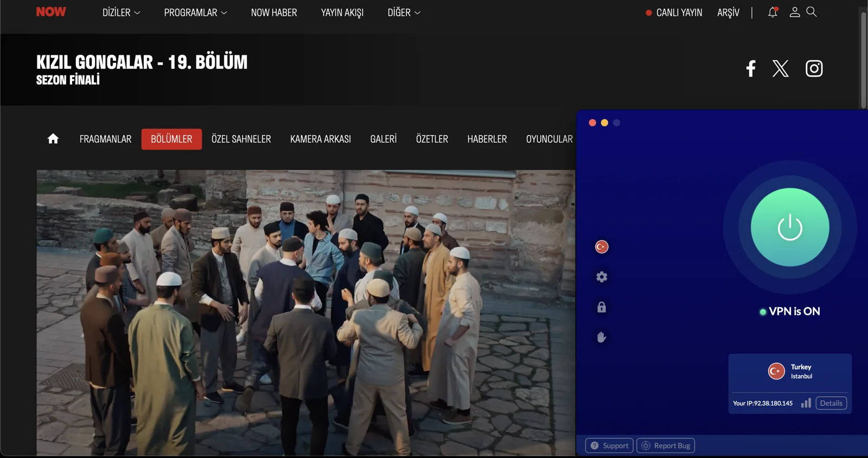Toggle the VPN power button off

790,227
